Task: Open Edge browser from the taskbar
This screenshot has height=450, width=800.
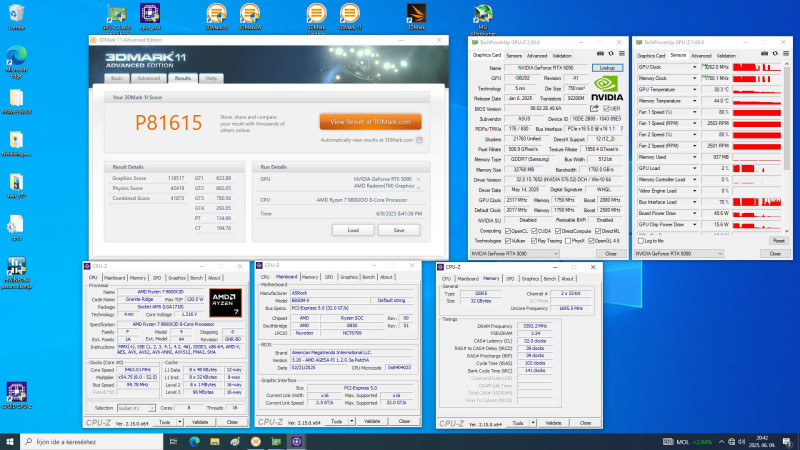Action: pyautogui.click(x=194, y=441)
